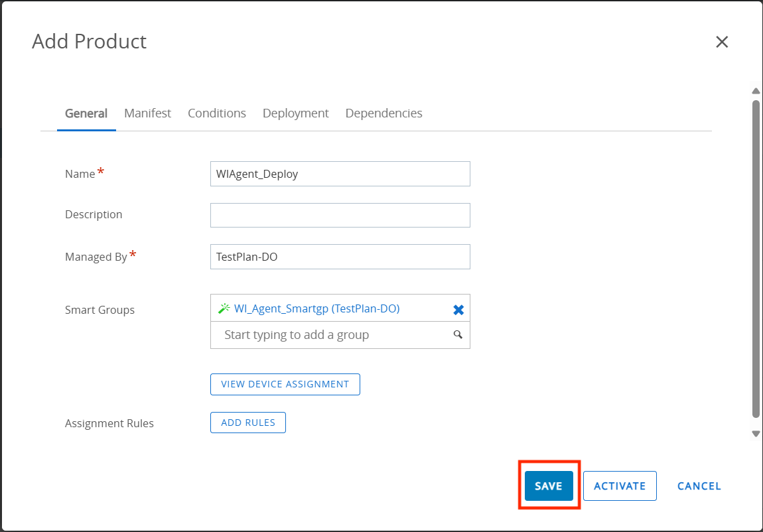The image size is (763, 532).
Task: Open the Conditions tab
Action: (x=217, y=113)
